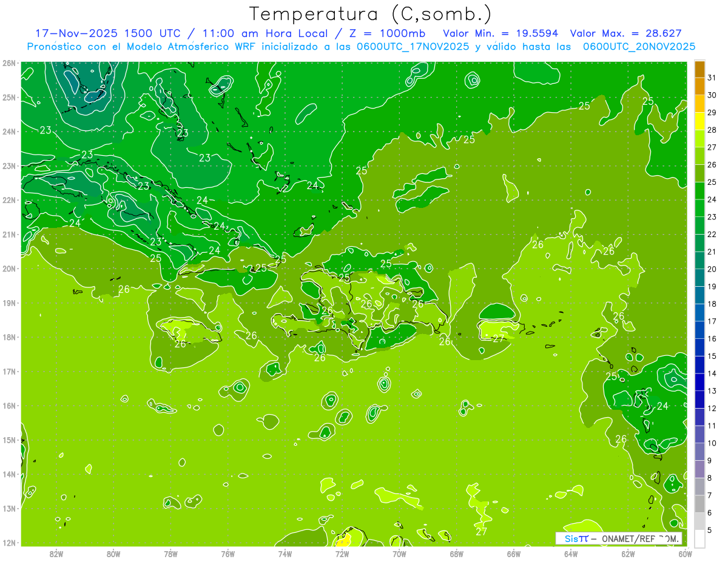Click the 76W longitude axis label
This screenshot has width=728, height=562.
(x=227, y=554)
